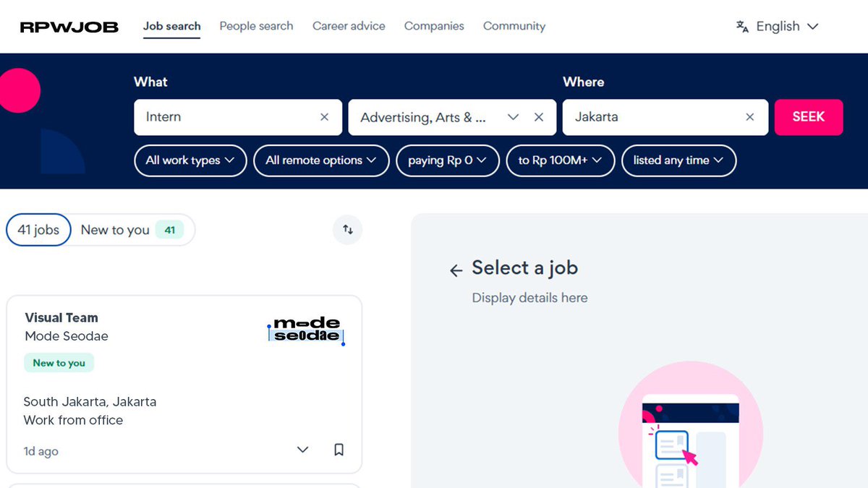This screenshot has height=488, width=868.
Task: Open the to Rp 100M+ filter
Action: click(x=561, y=160)
